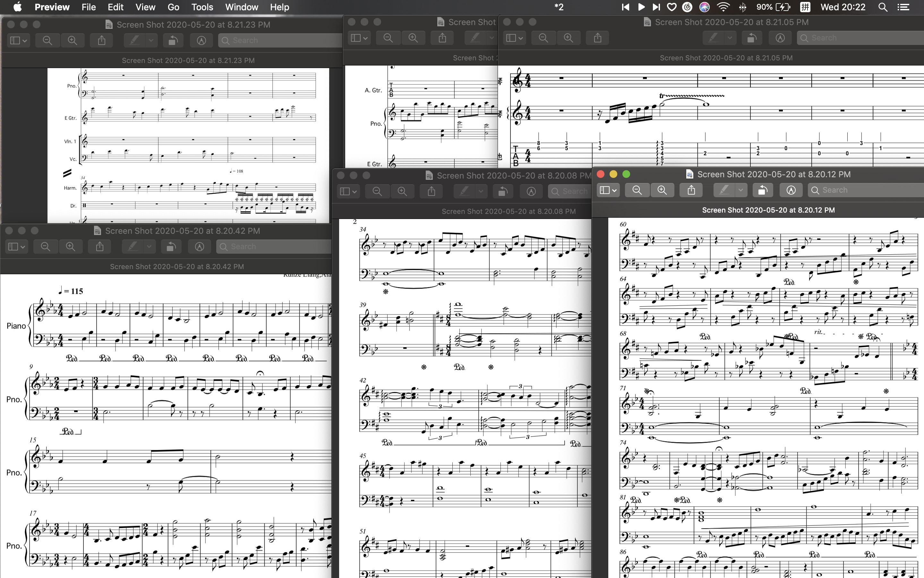The height and width of the screenshot is (578, 924).
Task: Click Search field in 8.20.12 PM window
Action: click(x=866, y=190)
